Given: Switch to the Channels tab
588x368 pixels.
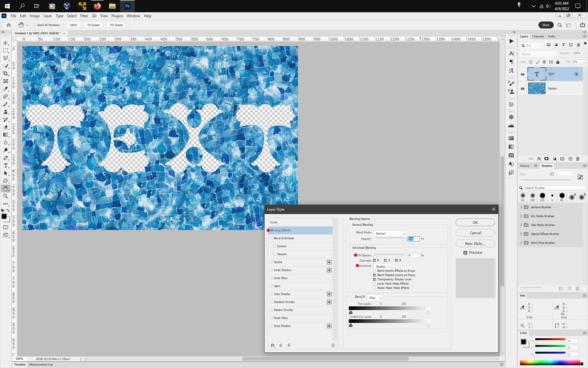Looking at the screenshot, I should click(538, 36).
